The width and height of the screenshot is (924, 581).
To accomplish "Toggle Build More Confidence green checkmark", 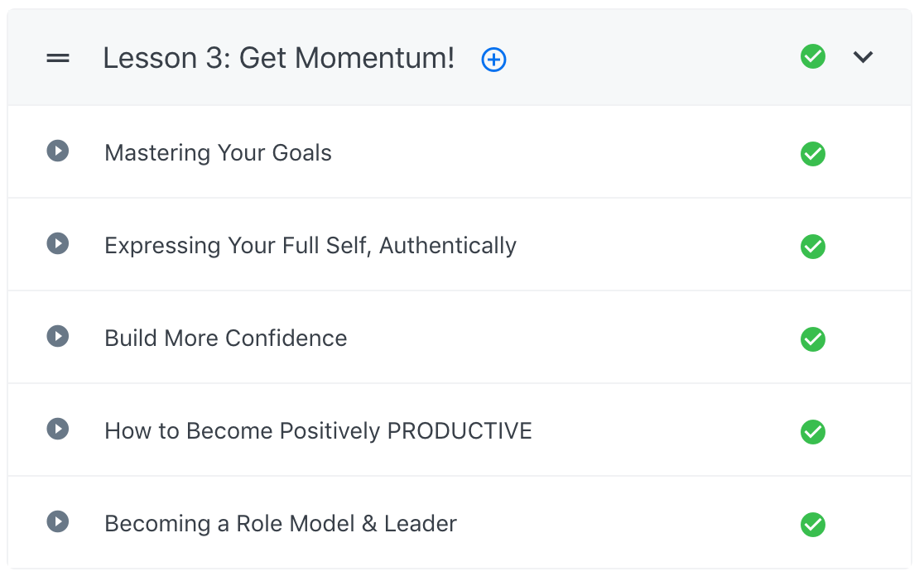I will click(813, 339).
